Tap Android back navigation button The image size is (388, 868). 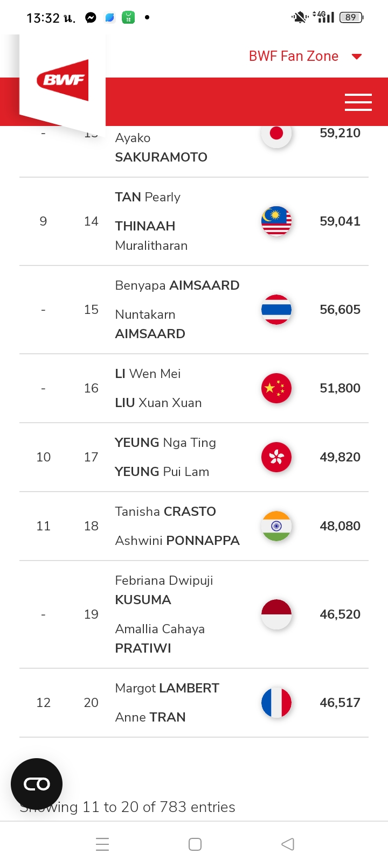pyautogui.click(x=288, y=844)
